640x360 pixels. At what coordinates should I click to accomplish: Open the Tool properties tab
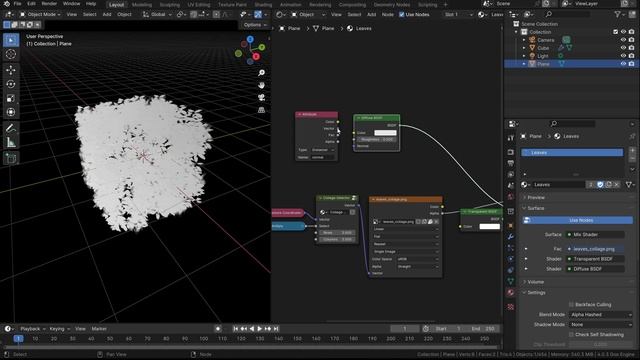click(511, 138)
